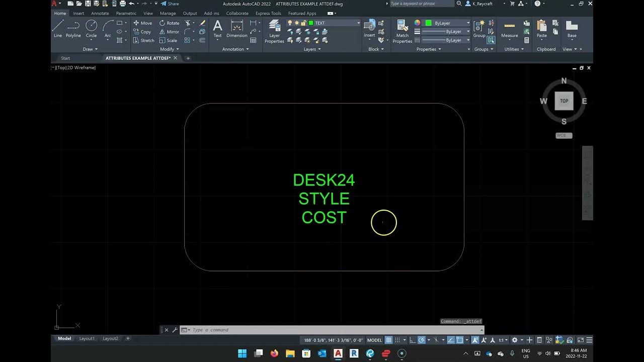Toggle clean screen mode in status bar
The width and height of the screenshot is (644, 362).
click(x=580, y=340)
